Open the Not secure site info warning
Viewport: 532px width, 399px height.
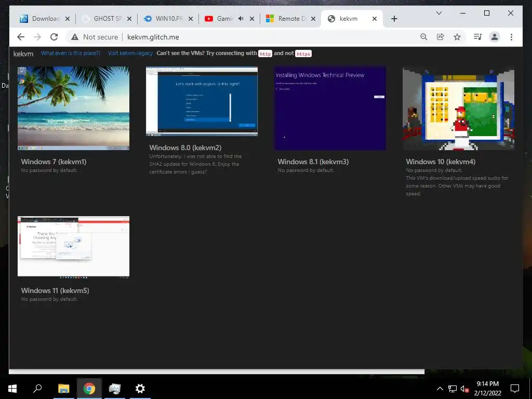(95, 37)
